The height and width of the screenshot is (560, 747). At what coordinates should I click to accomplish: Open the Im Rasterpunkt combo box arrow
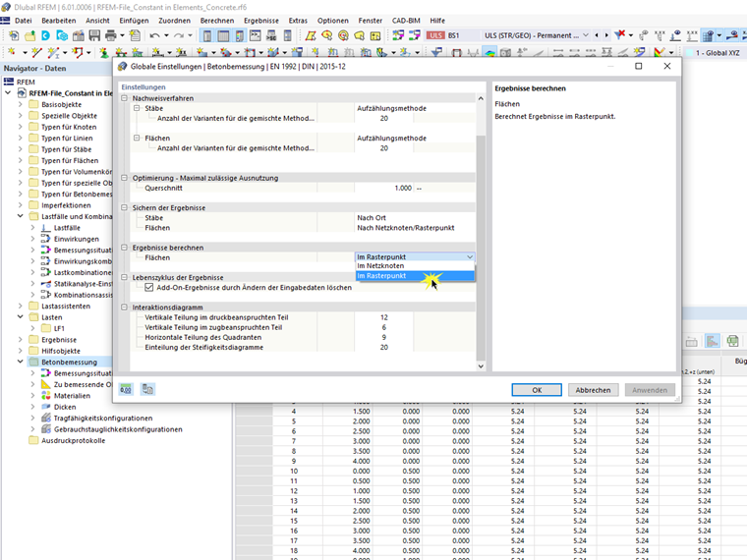pos(470,257)
